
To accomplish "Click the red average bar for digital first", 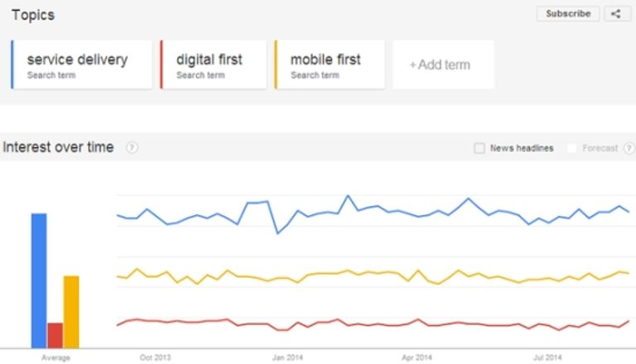I will click(x=55, y=335).
